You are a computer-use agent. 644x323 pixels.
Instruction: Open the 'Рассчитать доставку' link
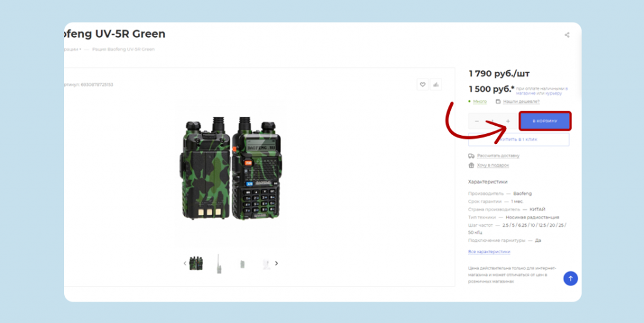click(x=498, y=156)
